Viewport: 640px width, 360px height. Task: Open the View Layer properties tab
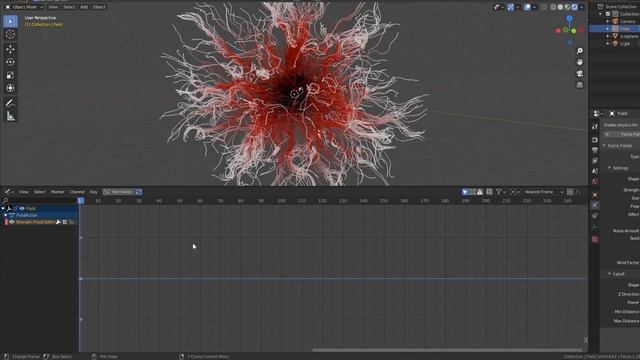[595, 160]
